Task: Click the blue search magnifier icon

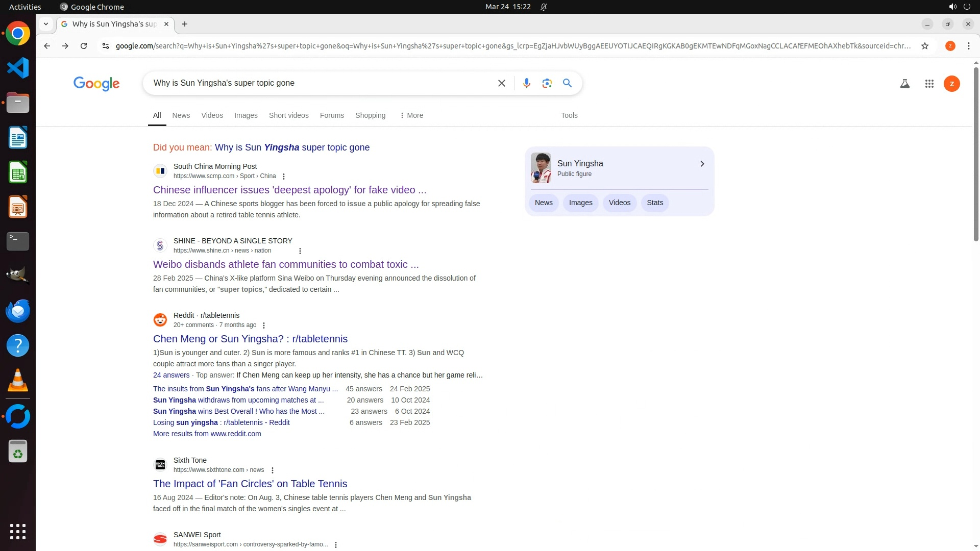Action: click(567, 83)
